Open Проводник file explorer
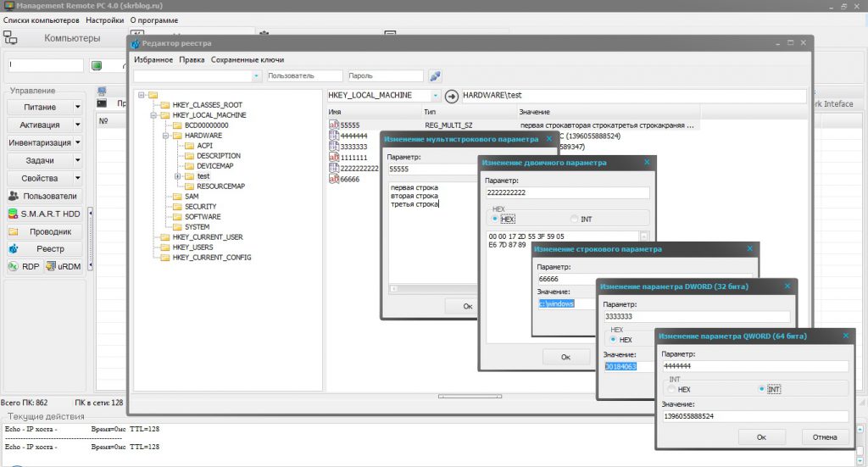The width and height of the screenshot is (868, 467). click(x=44, y=231)
